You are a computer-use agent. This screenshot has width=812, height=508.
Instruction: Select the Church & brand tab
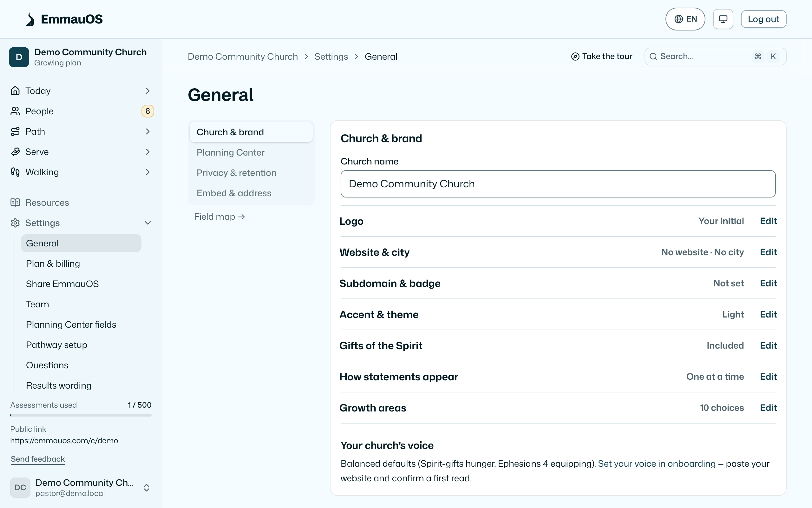pyautogui.click(x=251, y=132)
